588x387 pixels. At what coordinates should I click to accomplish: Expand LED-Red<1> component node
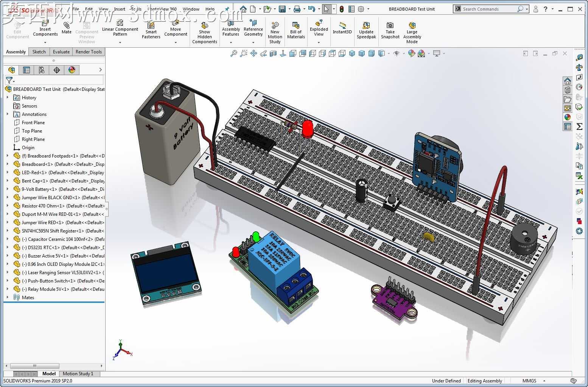coord(8,173)
